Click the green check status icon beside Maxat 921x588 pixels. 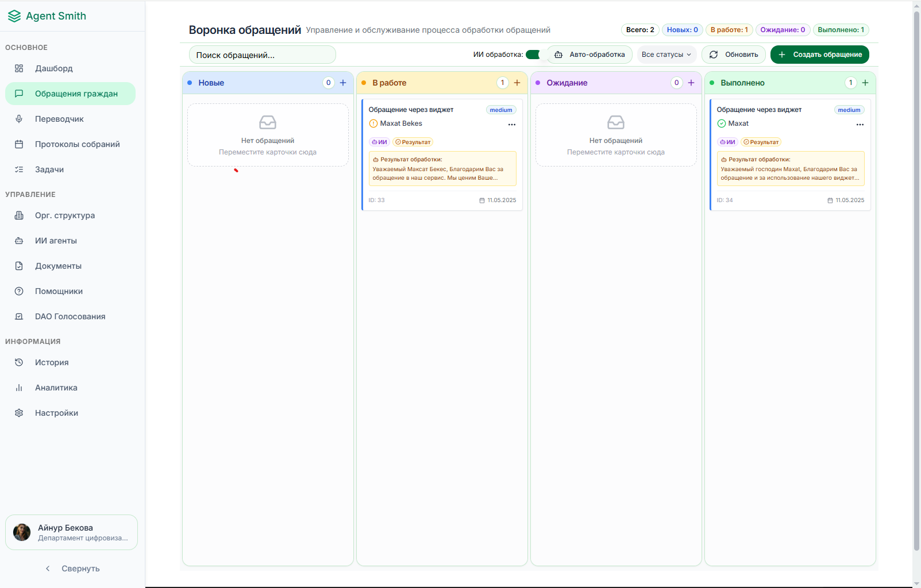click(x=722, y=123)
